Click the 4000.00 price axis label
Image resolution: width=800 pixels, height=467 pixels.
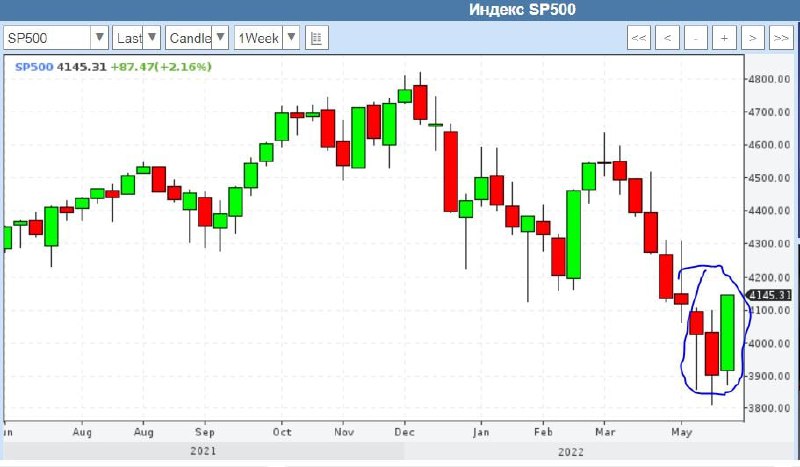click(769, 343)
